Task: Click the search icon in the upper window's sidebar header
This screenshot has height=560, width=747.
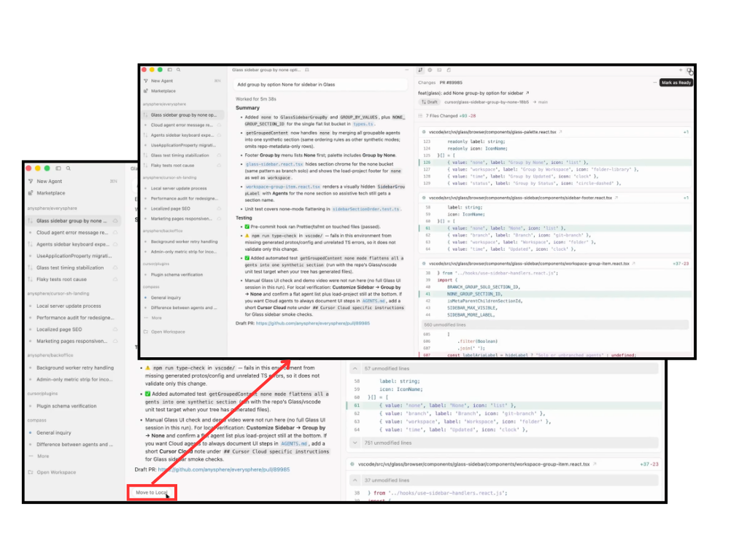Action: (x=177, y=70)
